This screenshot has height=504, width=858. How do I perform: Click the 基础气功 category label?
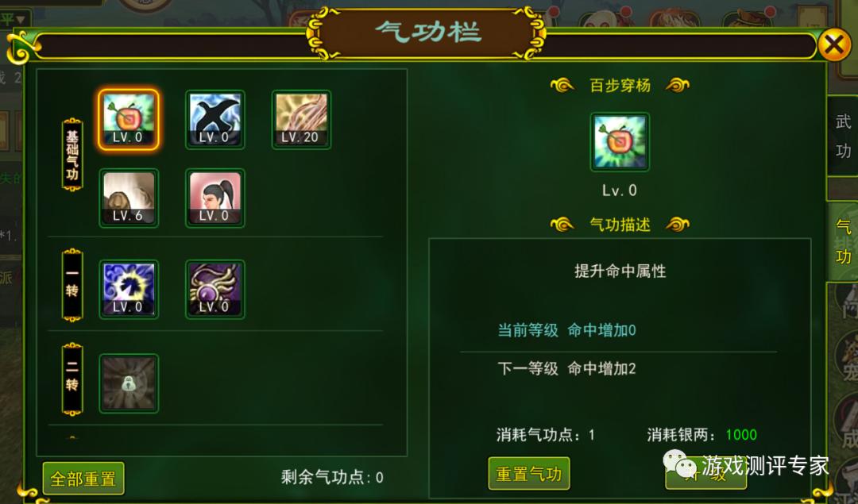[x=72, y=155]
